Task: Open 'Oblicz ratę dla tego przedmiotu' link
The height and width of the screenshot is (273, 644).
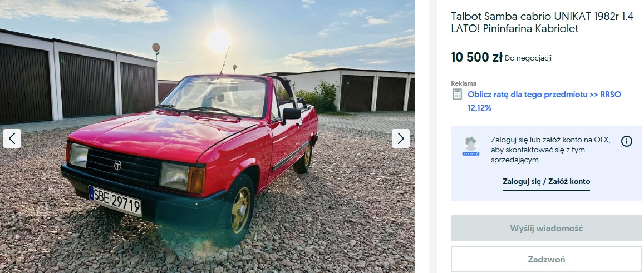Action: [528, 95]
